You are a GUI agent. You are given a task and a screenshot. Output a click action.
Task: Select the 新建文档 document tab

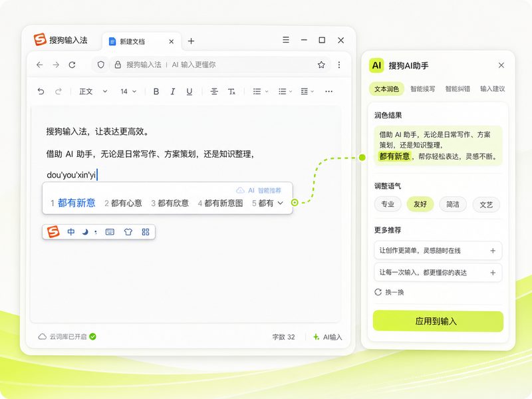point(142,42)
